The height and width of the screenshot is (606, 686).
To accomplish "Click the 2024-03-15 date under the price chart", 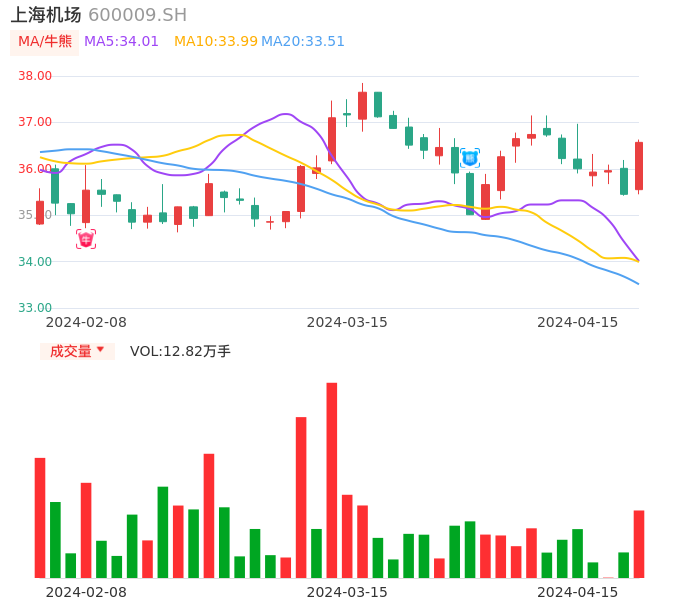I will pos(347,322).
